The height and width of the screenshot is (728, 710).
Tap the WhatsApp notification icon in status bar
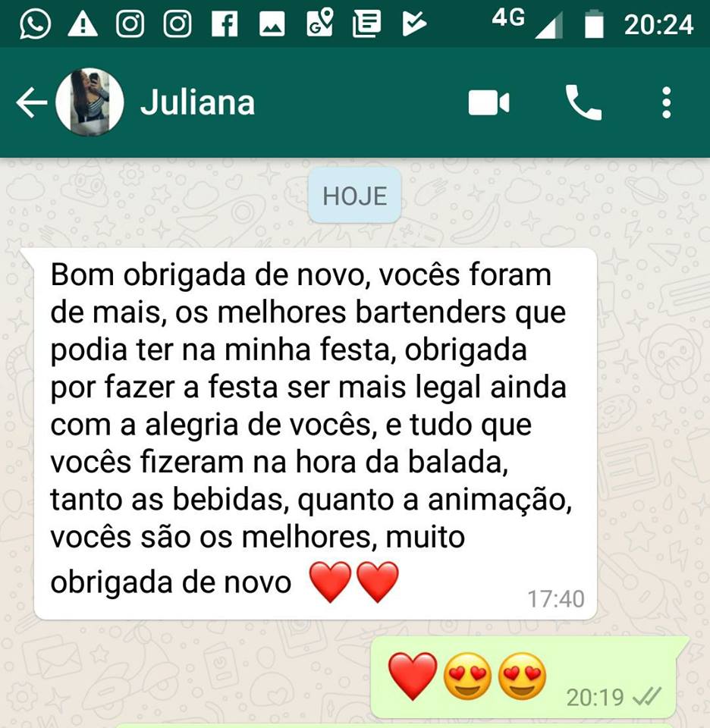click(35, 24)
